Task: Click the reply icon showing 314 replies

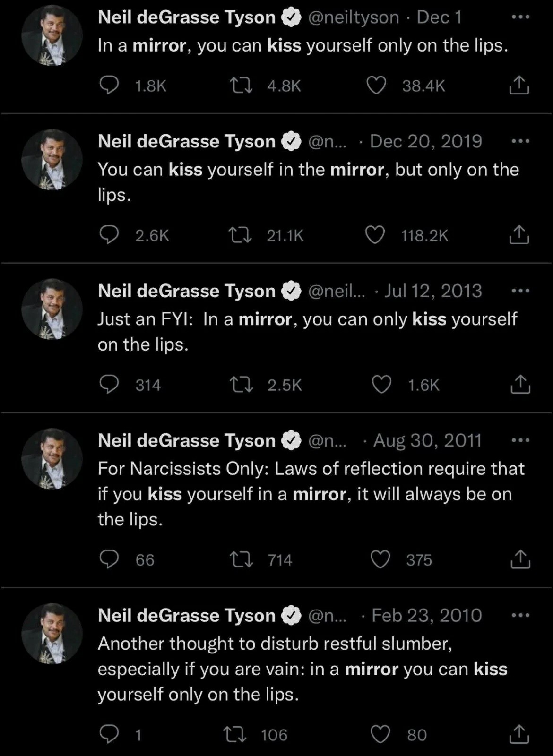Action: [x=111, y=385]
